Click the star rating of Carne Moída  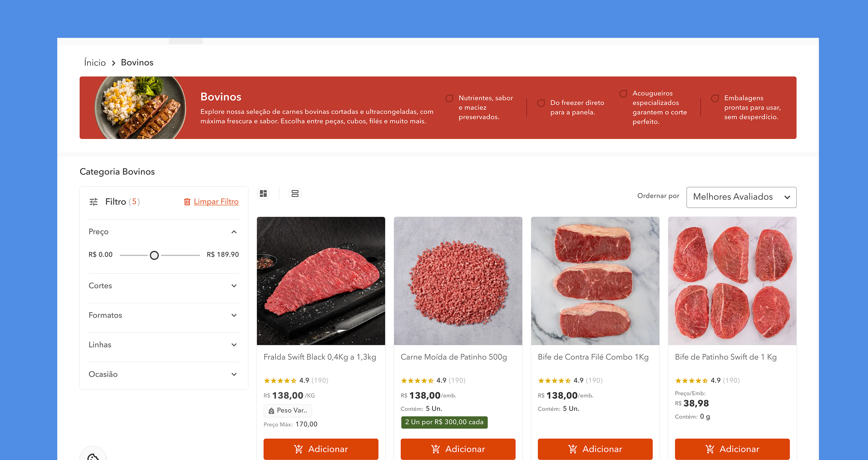417,380
